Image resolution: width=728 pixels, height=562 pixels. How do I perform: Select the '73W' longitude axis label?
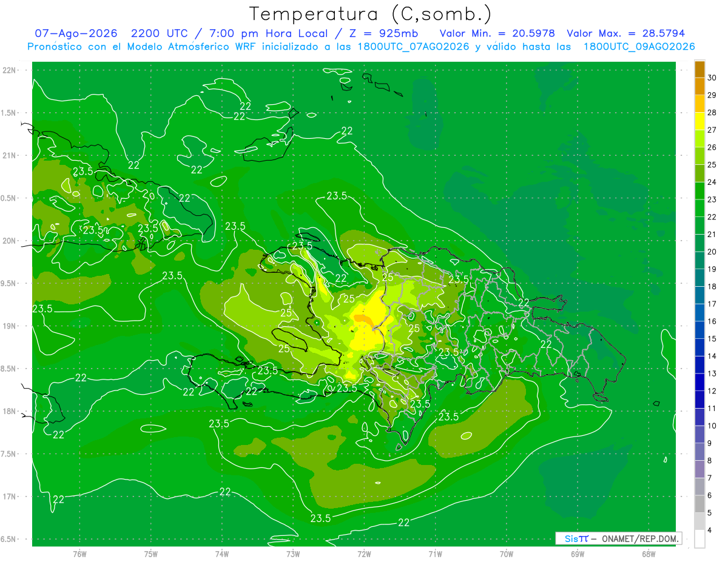tap(293, 554)
